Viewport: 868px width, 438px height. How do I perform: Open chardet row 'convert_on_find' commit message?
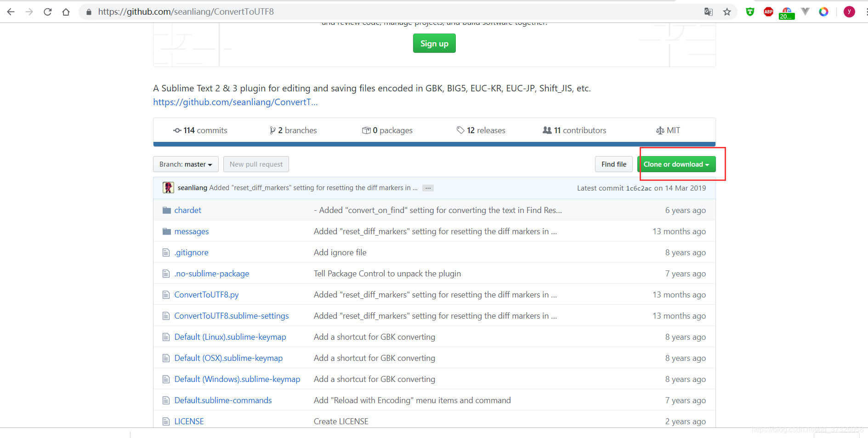[438, 210]
